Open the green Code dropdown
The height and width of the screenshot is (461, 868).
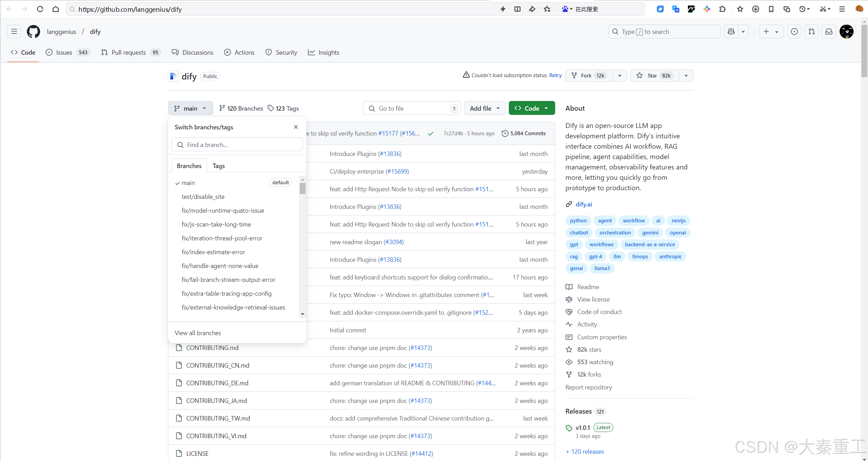tap(531, 109)
